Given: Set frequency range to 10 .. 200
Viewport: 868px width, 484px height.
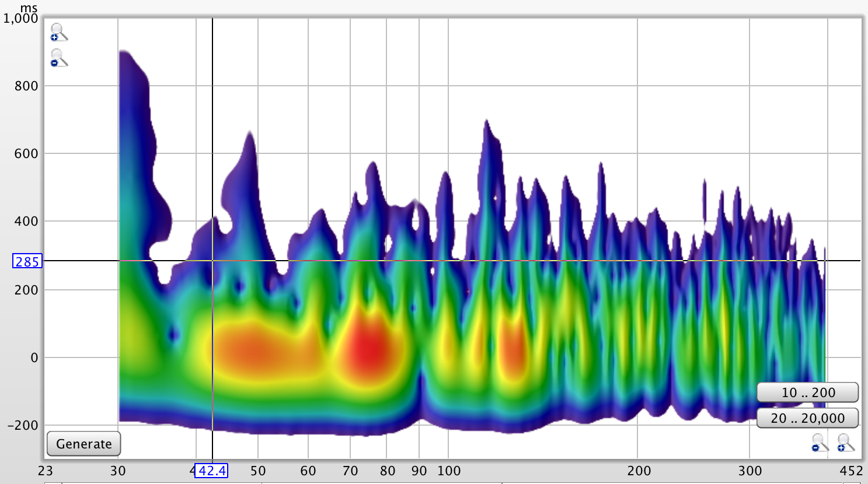Looking at the screenshot, I should (807, 392).
